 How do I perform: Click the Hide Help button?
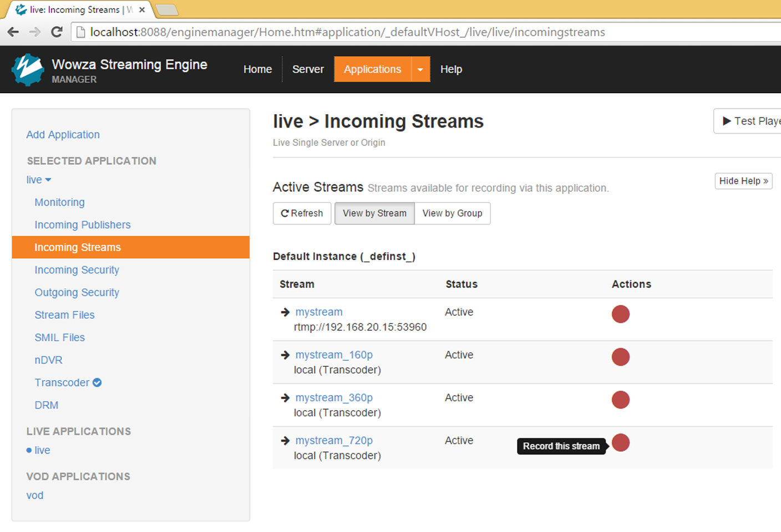(743, 181)
